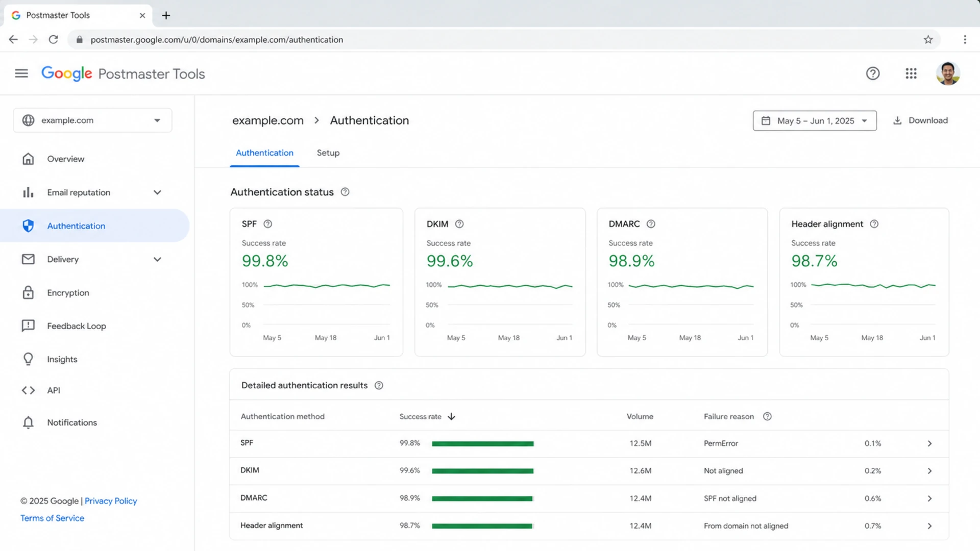The height and width of the screenshot is (551, 980).
Task: Click the address bar URL
Action: click(x=217, y=39)
